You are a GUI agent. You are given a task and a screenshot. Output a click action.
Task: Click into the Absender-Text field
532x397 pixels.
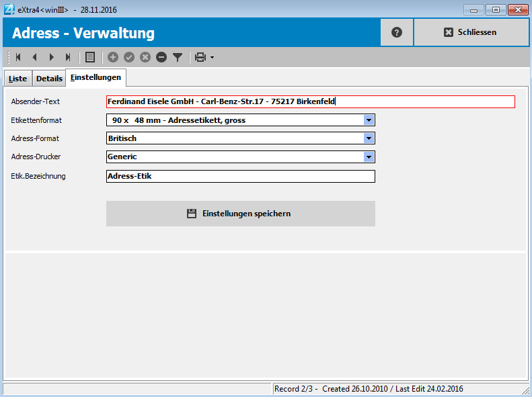310,102
